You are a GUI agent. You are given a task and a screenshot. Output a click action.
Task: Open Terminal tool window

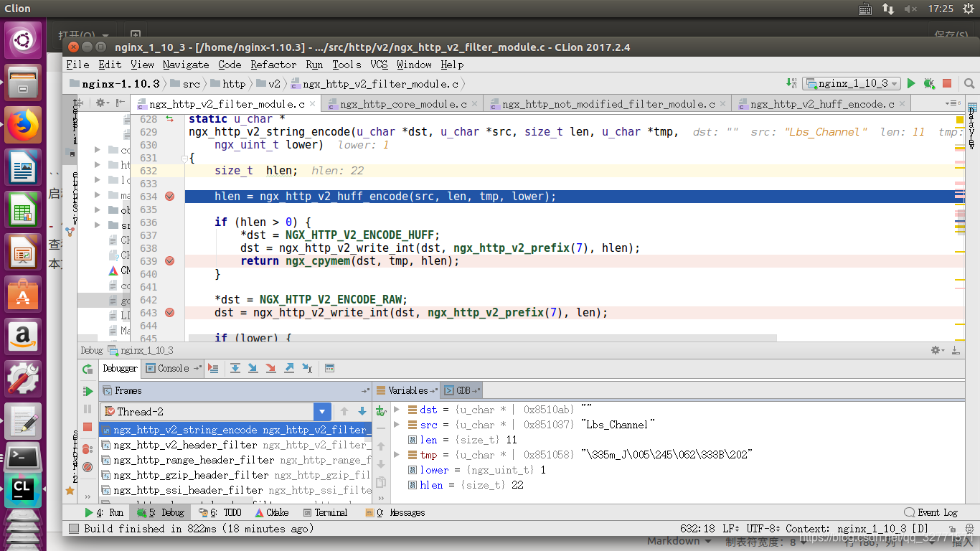tap(326, 512)
